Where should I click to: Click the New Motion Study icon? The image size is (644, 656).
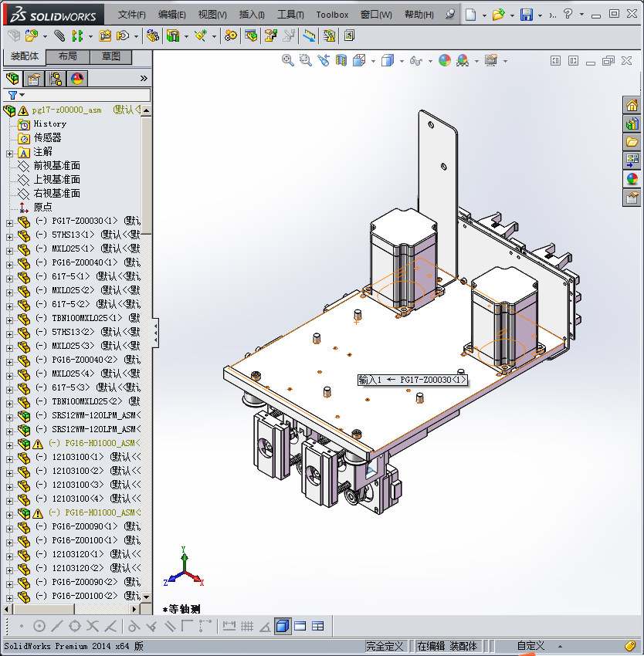(x=230, y=36)
